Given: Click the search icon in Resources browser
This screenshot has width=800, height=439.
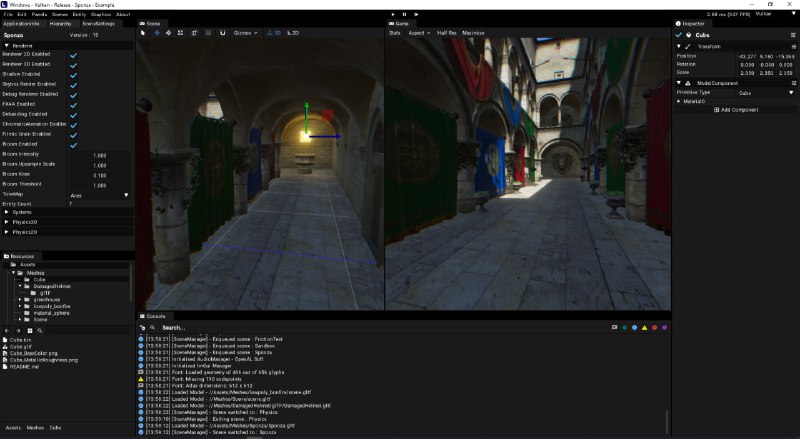Looking at the screenshot, I should point(40,331).
